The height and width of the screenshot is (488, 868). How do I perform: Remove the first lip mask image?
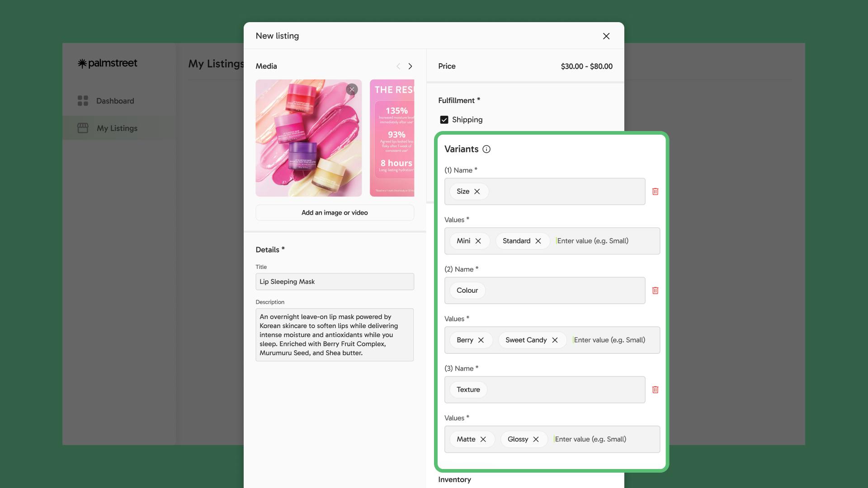(352, 89)
